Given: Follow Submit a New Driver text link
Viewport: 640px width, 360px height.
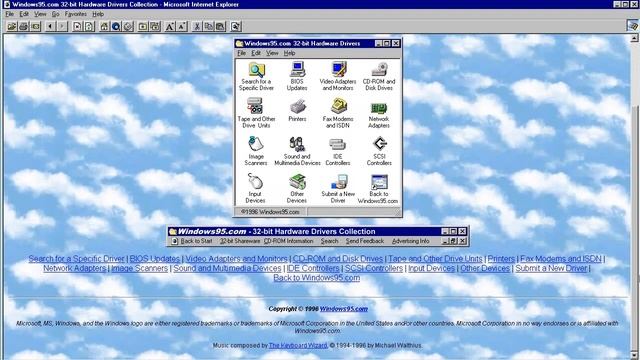Looking at the screenshot, I should [x=551, y=268].
